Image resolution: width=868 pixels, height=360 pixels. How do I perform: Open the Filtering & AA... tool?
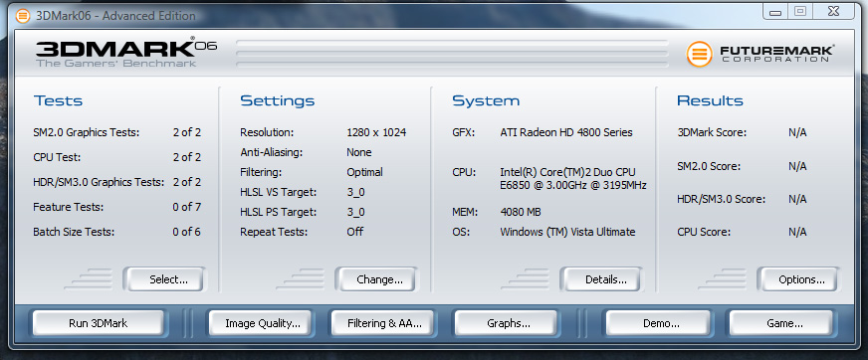click(x=382, y=323)
